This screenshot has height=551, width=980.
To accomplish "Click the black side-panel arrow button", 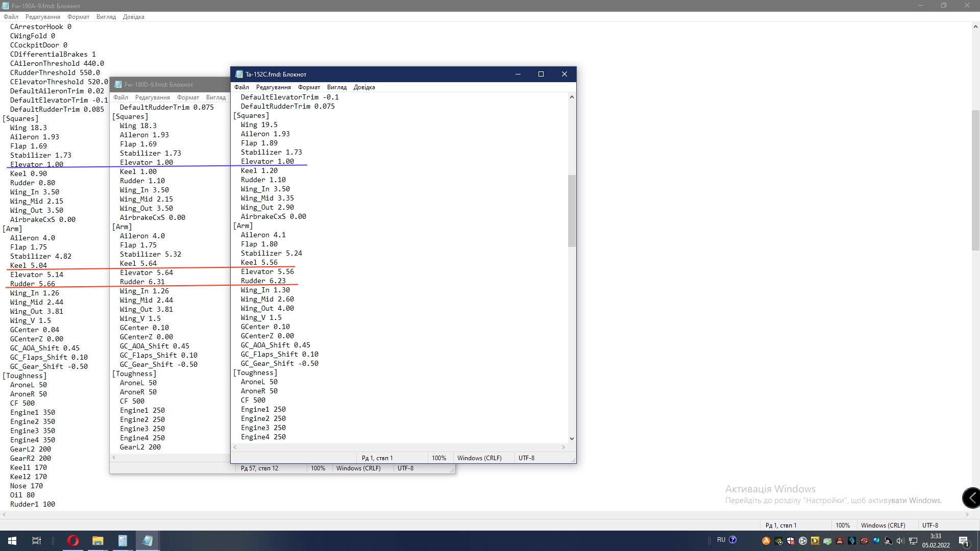I will [x=971, y=497].
